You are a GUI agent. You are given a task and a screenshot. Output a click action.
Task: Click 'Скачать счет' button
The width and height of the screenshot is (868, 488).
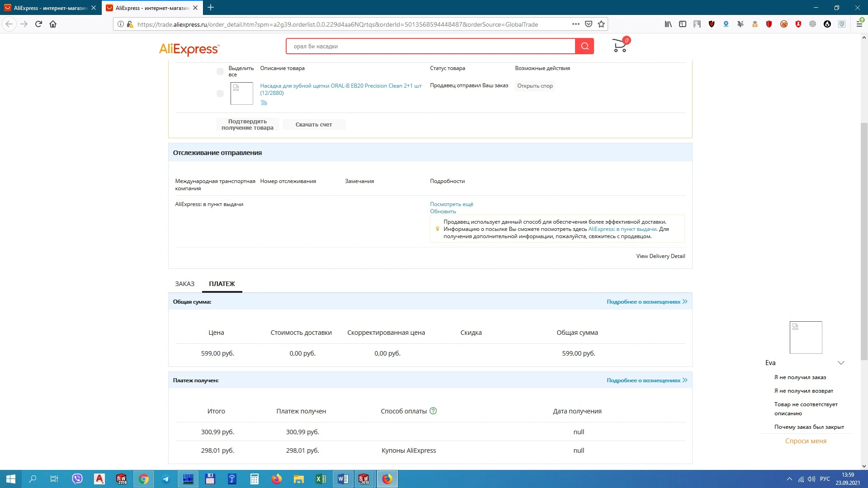pos(314,125)
